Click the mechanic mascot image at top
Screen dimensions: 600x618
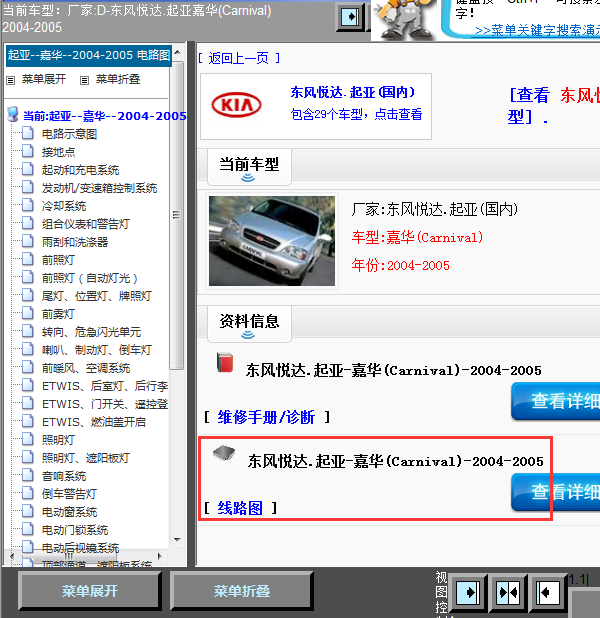[404, 19]
